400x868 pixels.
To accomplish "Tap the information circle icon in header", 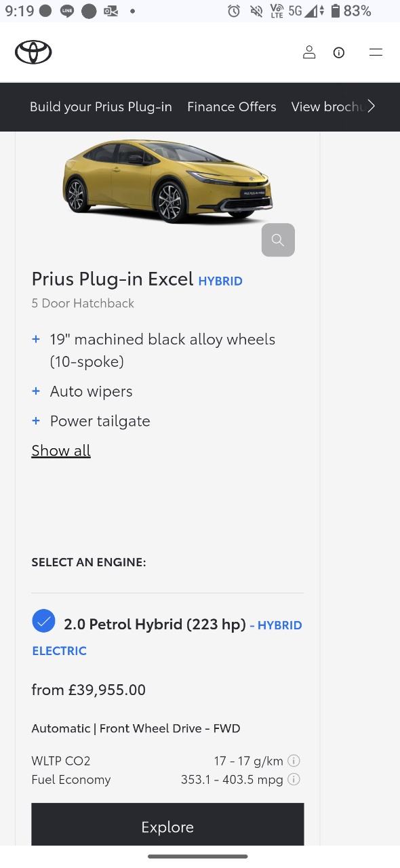I will [339, 52].
